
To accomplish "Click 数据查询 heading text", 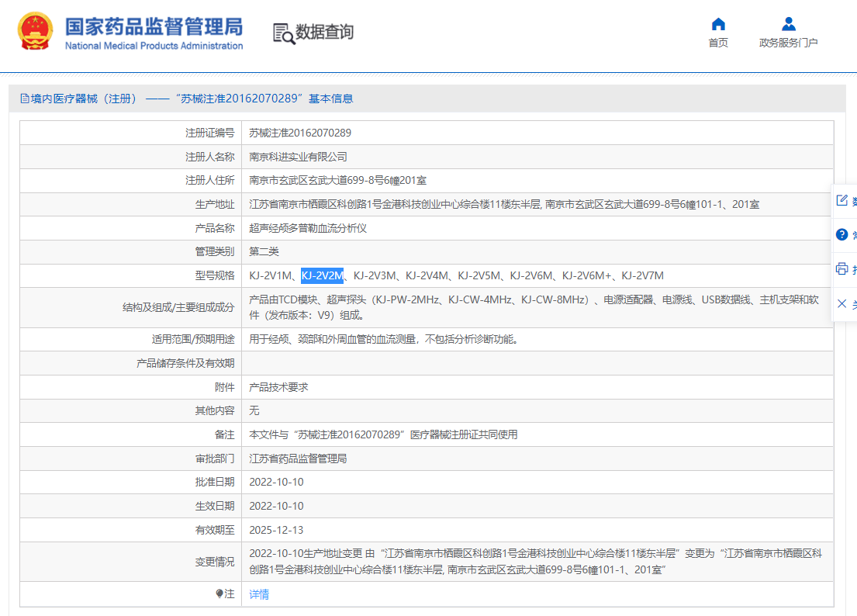I will tap(325, 32).
